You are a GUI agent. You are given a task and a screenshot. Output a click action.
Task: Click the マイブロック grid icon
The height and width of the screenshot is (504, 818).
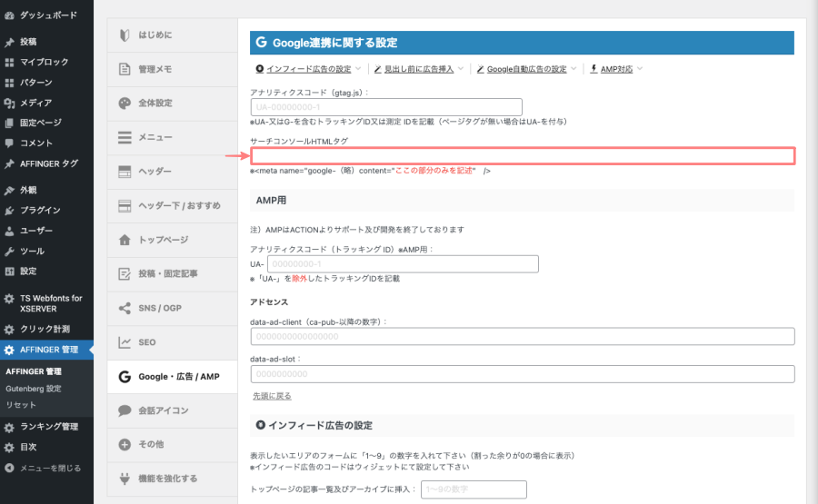[x=9, y=63]
